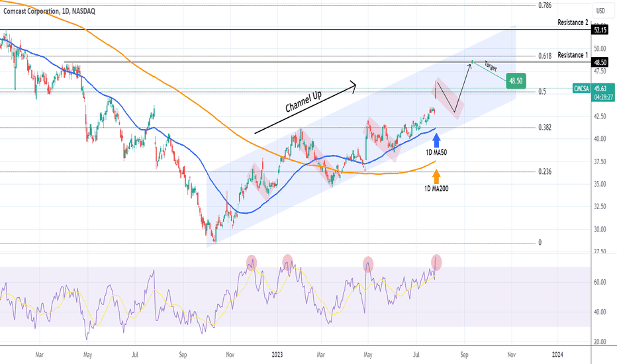Click the 1D MA200 label
The image size is (617, 364).
[x=436, y=189]
